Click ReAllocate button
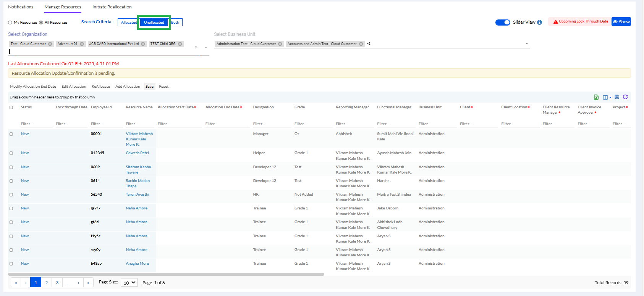This screenshot has height=296, width=644. tap(101, 87)
